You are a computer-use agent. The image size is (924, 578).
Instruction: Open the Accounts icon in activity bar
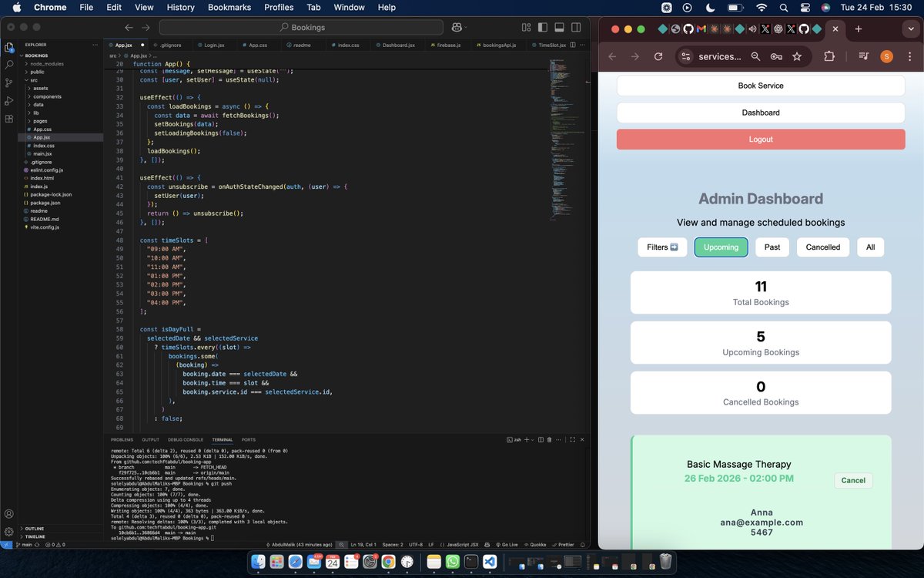[9, 514]
